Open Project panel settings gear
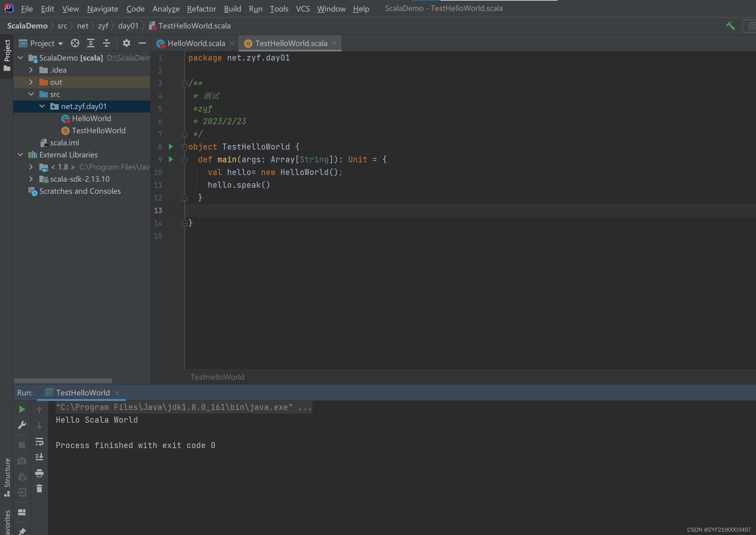 point(127,43)
